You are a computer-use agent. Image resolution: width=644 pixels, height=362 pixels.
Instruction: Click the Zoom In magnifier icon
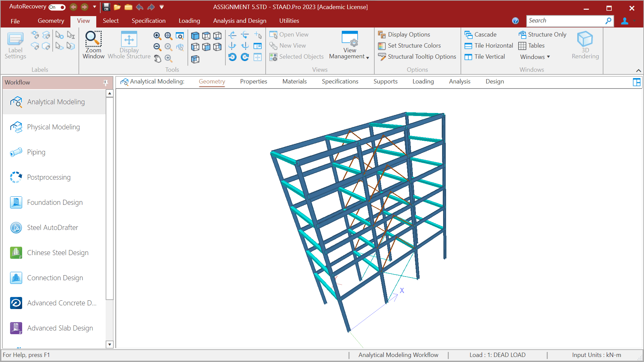click(x=157, y=36)
